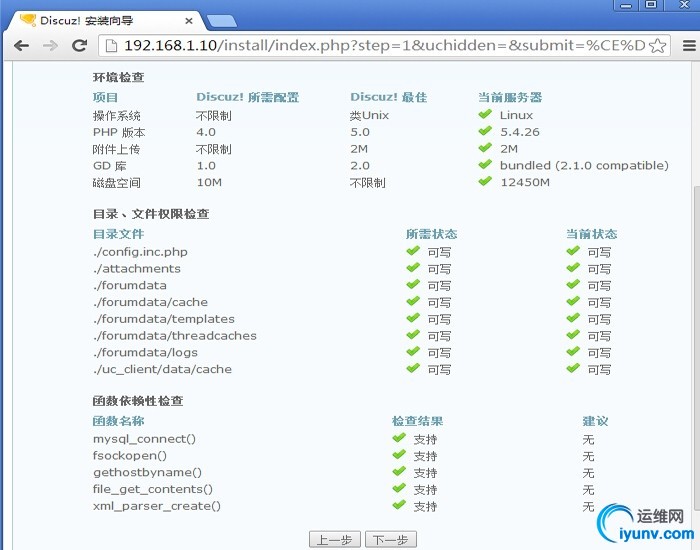This screenshot has width=700, height=550.
Task: Click 所需状态 check for ./attachments
Action: (413, 268)
